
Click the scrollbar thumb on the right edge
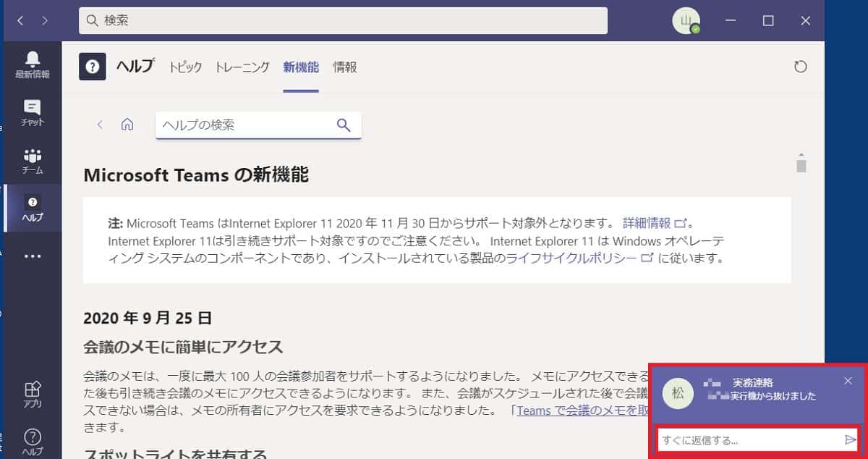pos(801,165)
